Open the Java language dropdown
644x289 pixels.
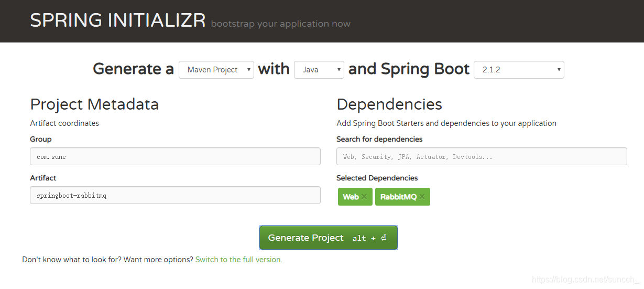(319, 70)
